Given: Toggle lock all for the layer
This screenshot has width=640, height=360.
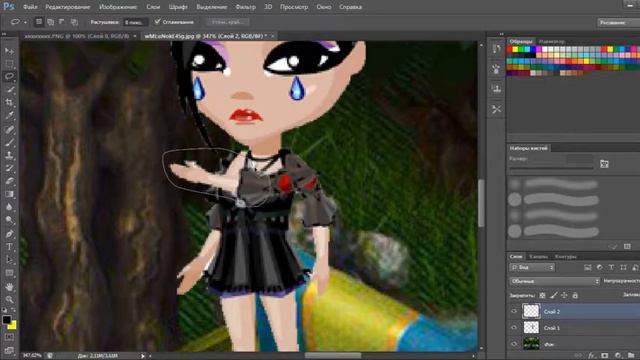Looking at the screenshot, I should 575,295.
